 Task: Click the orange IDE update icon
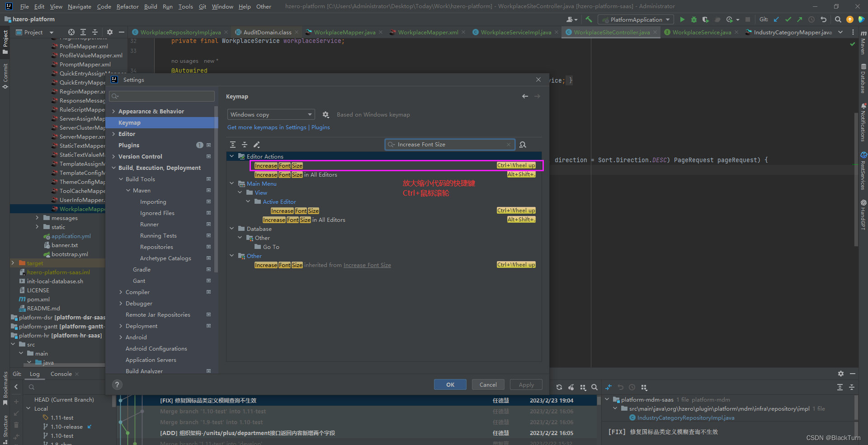click(x=850, y=19)
